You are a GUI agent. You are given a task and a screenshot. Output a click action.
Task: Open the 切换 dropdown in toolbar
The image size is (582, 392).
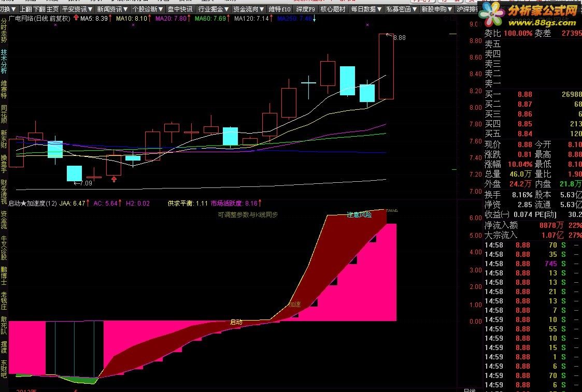pyautogui.click(x=8, y=9)
